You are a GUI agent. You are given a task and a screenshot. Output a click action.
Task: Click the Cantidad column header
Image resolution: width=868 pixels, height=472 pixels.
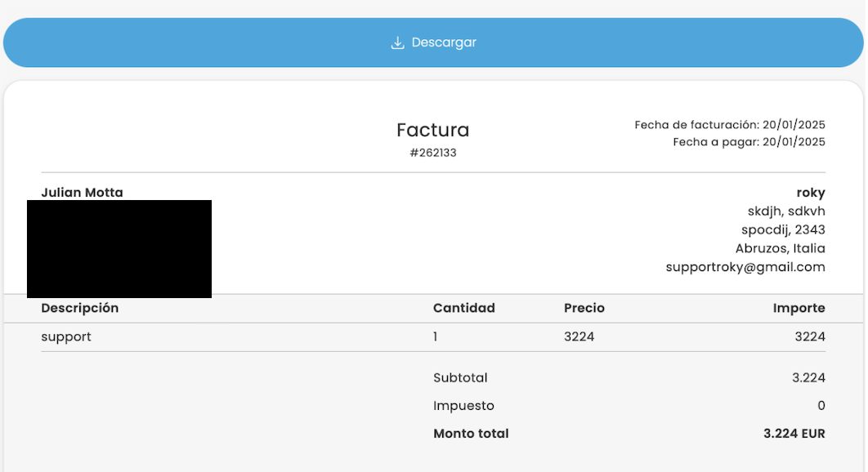click(463, 308)
